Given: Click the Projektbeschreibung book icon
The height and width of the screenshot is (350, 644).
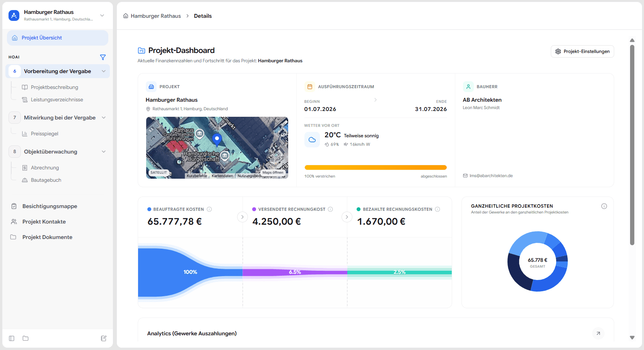Looking at the screenshot, I should pos(25,87).
